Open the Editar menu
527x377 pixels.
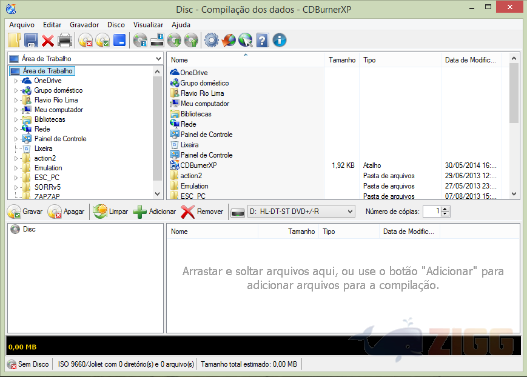52,25
